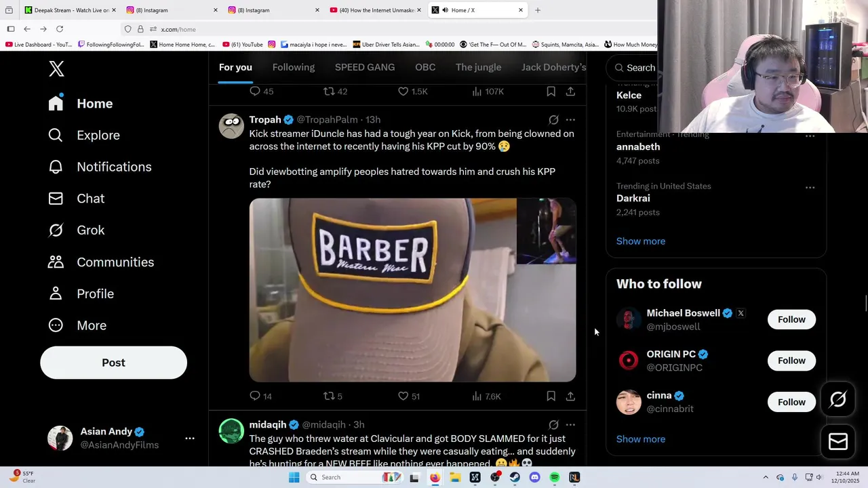This screenshot has width=868, height=488.
Task: Switch to The jungle tab
Action: [x=479, y=67]
